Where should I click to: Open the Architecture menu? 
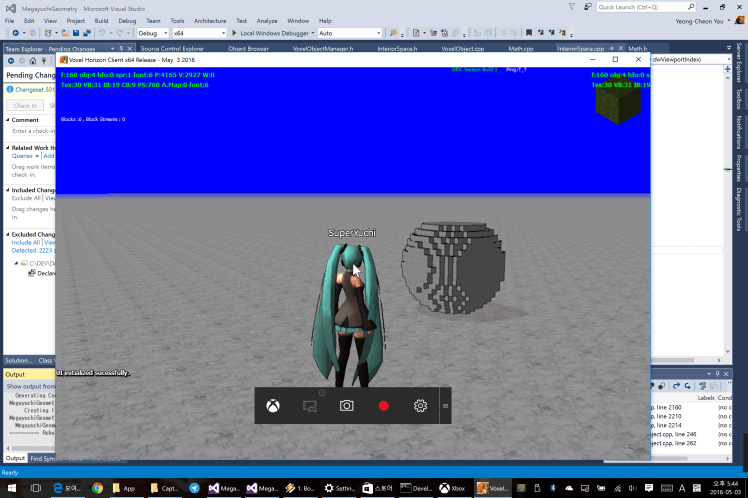210,21
